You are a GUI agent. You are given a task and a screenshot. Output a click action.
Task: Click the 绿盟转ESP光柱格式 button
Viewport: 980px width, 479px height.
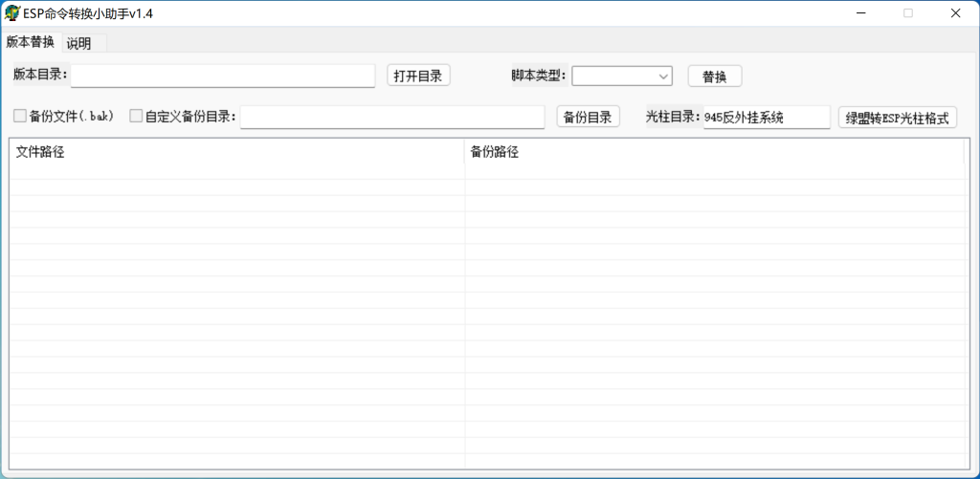coord(897,118)
